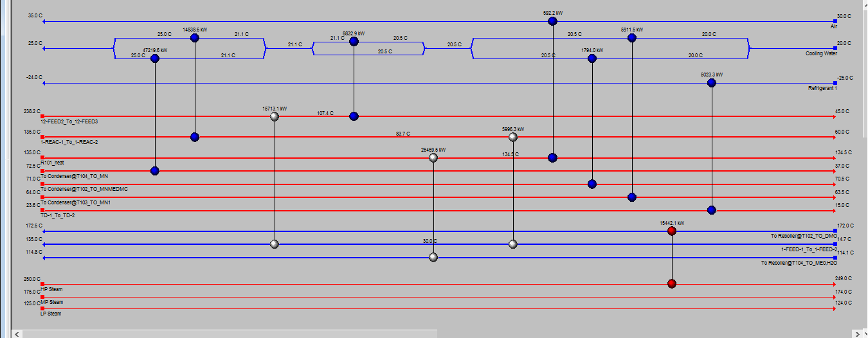868x338 pixels.
Task: Select the 26459.5 kW grey exchanger node
Action: (x=433, y=157)
